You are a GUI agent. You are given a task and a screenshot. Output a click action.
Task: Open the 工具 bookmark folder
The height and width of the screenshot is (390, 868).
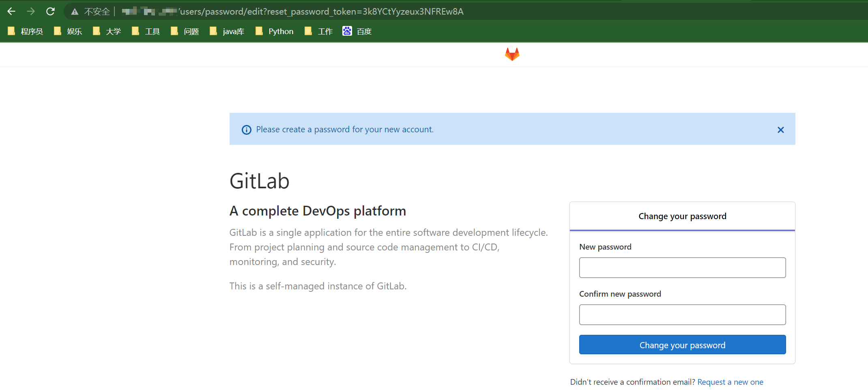[x=146, y=31]
